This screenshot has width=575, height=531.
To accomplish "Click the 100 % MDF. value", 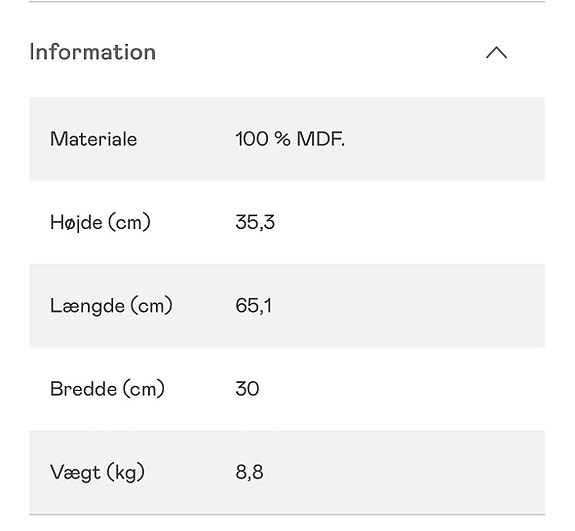I will 290,139.
